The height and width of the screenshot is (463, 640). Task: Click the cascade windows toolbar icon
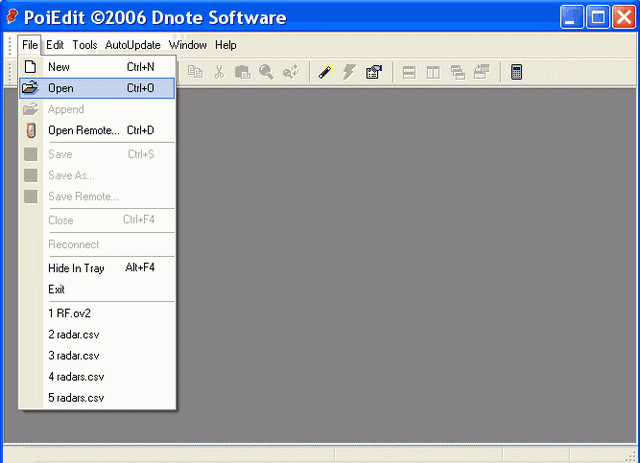457,72
